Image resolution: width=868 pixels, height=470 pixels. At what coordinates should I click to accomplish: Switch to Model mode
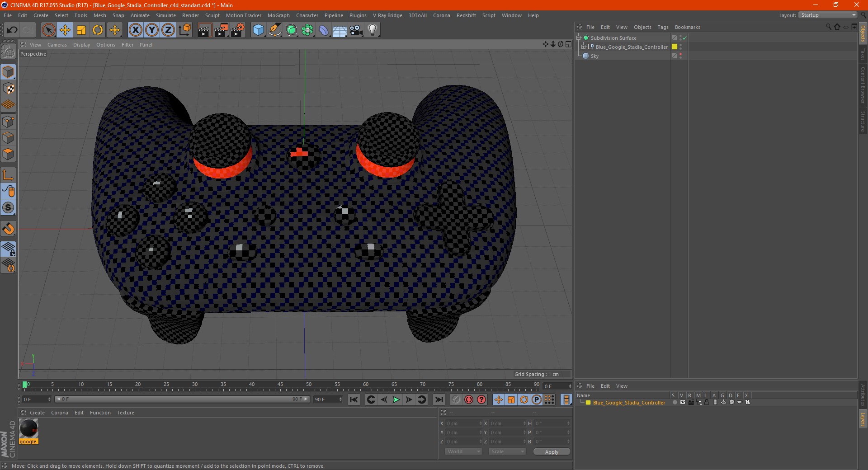click(8, 72)
